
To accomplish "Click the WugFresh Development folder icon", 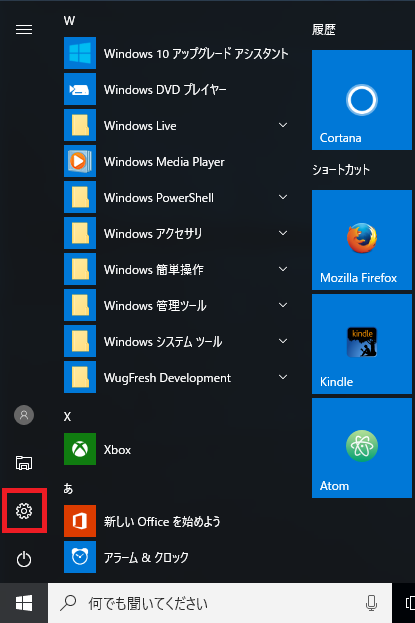I will tap(80, 377).
